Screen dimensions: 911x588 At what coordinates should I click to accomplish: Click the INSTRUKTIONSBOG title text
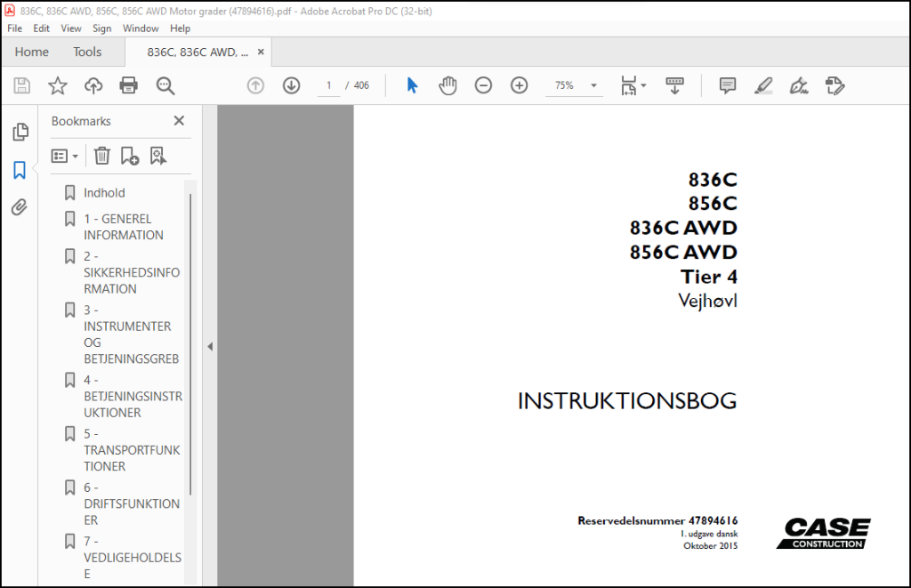pos(627,401)
